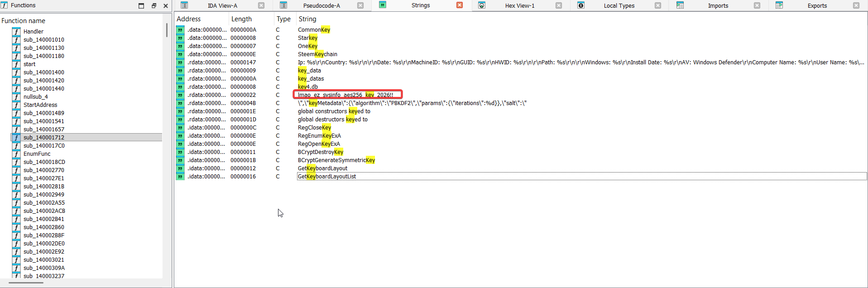The image size is (868, 288).
Task: Select the global constructors keyed to string
Action: (334, 111)
